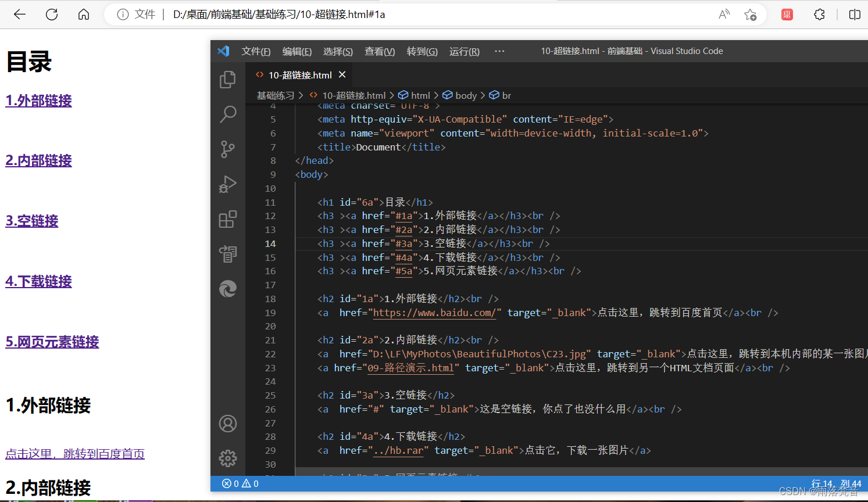Screen dimensions: 868x502
Task: Click the <body> tag on line 9
Action: click(312, 174)
